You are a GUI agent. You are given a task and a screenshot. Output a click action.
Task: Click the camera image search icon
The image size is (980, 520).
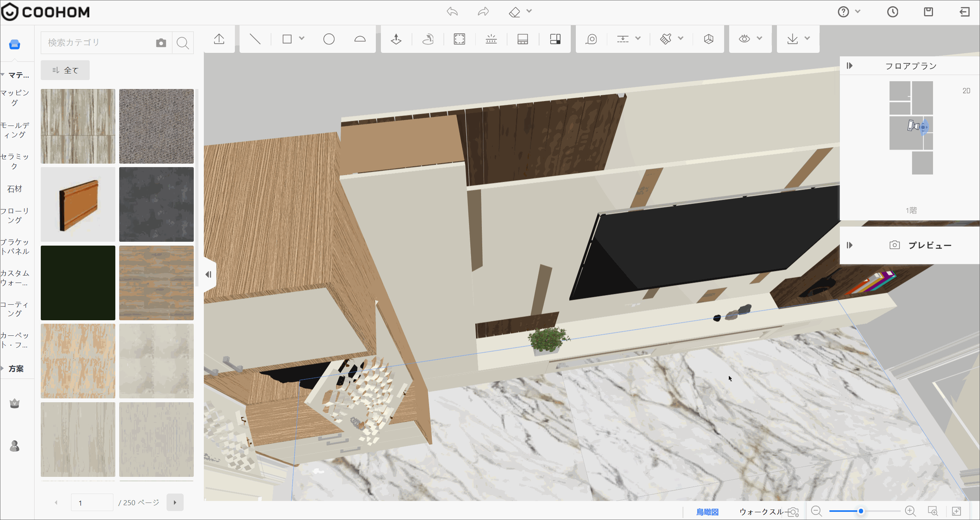point(161,43)
